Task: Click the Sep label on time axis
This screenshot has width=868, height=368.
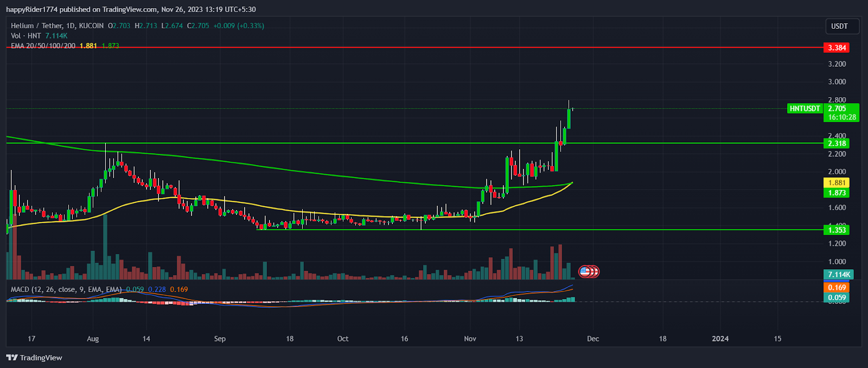Action: tap(220, 339)
